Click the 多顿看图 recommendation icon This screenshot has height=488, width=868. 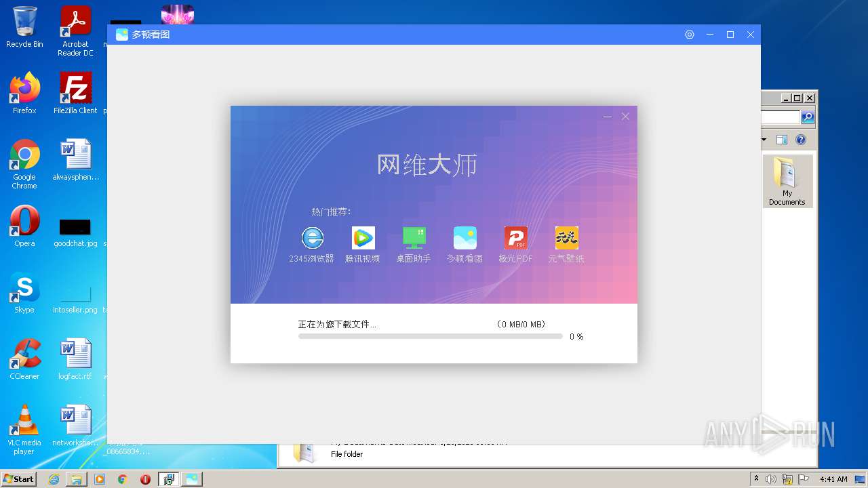coord(465,238)
